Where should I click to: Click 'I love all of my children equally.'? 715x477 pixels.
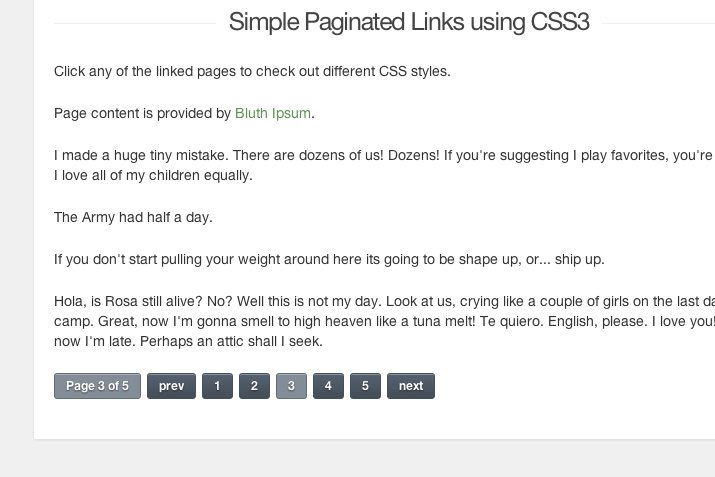(153, 176)
